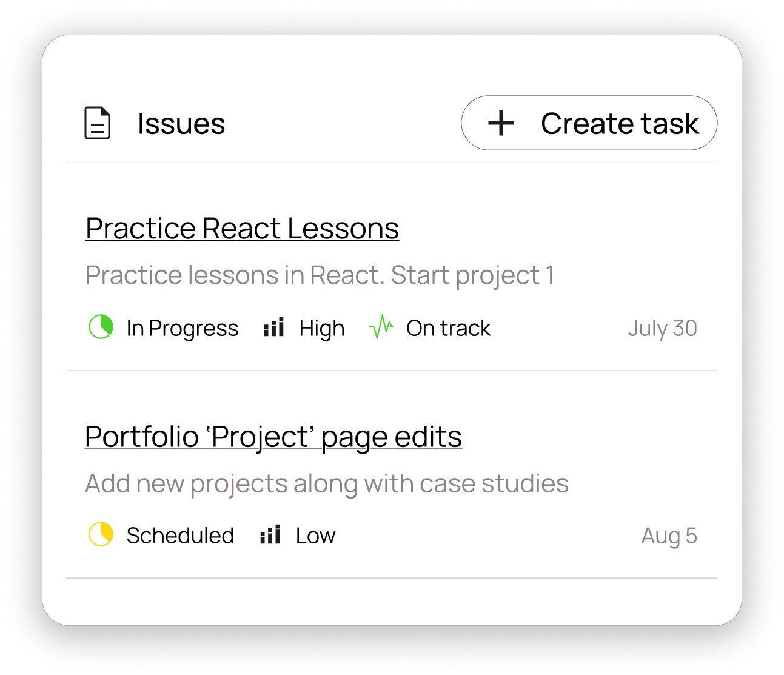
Task: Click the priority bars icon beside High
Action: point(274,327)
